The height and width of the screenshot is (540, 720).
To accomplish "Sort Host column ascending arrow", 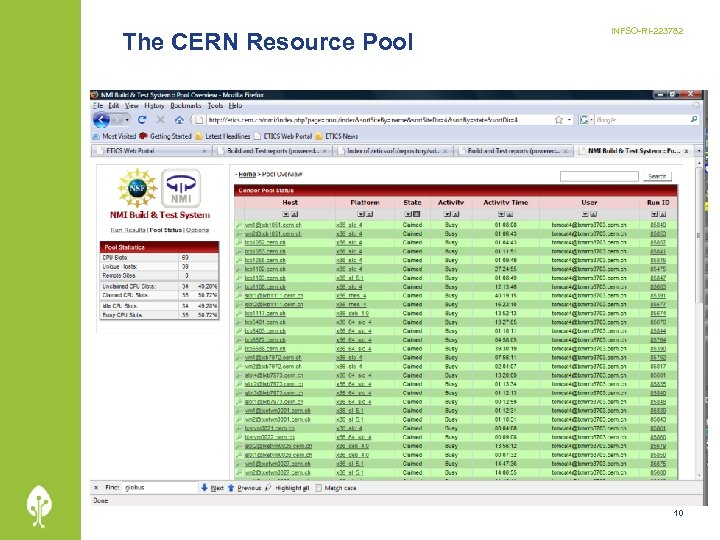I will [x=295, y=214].
